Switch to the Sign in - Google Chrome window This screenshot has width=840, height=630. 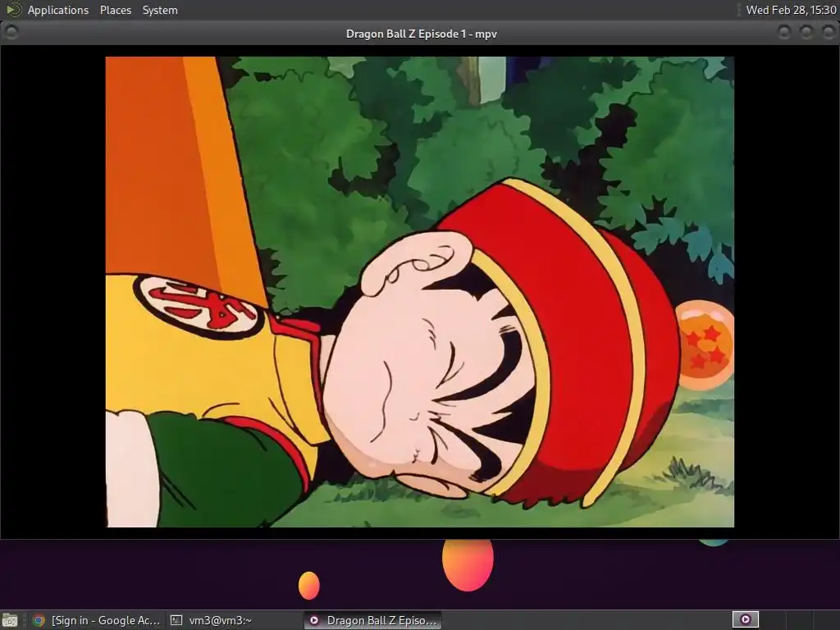[x=97, y=620]
